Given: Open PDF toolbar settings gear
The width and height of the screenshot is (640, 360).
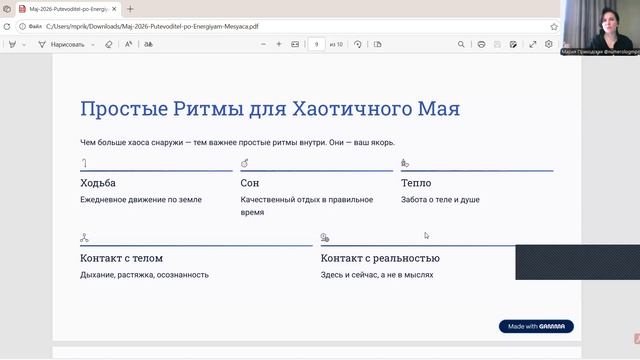Looking at the screenshot, I should pyautogui.click(x=549, y=44).
